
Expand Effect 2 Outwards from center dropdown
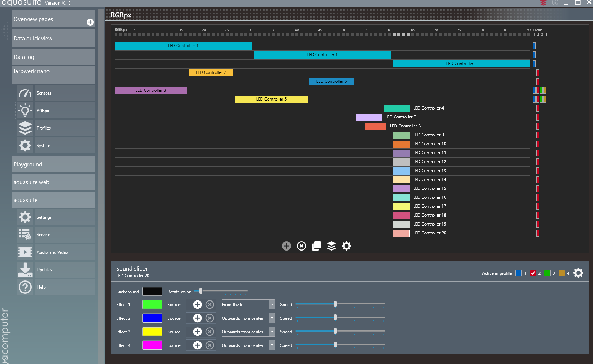[x=272, y=318]
